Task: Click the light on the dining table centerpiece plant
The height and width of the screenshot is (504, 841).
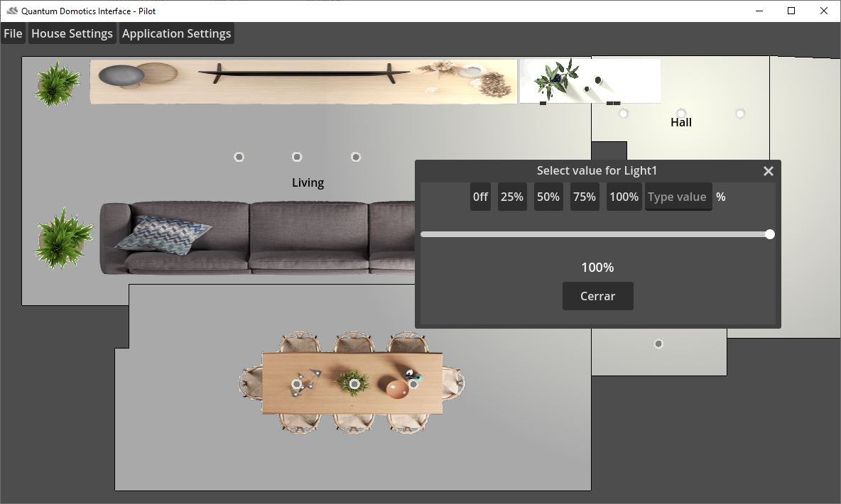Action: click(x=355, y=384)
